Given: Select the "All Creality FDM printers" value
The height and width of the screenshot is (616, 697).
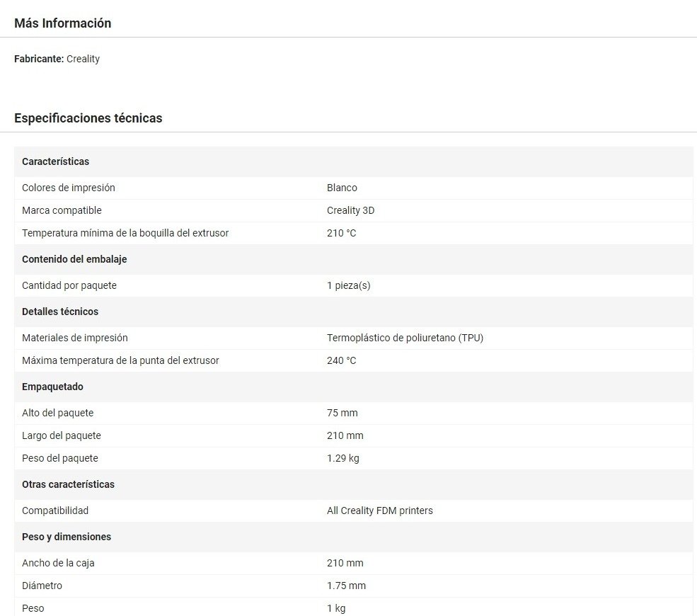Looking at the screenshot, I should [379, 511].
